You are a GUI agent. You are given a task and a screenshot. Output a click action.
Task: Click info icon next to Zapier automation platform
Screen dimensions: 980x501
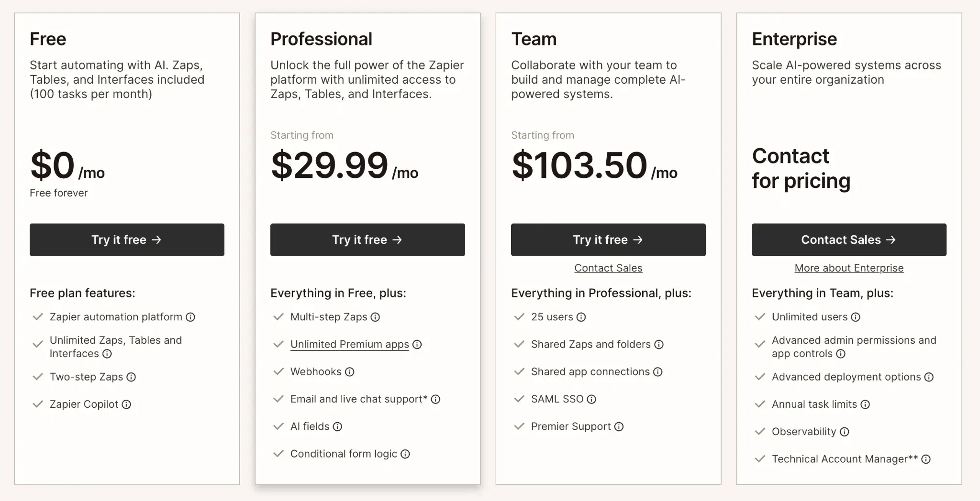[190, 317]
